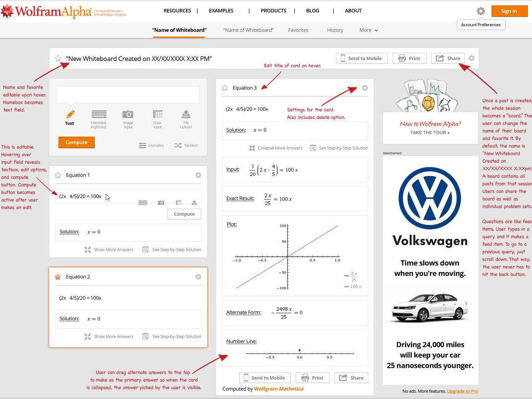Click data table icon in Equation 1 input
532x399 pixels.
(x=178, y=202)
